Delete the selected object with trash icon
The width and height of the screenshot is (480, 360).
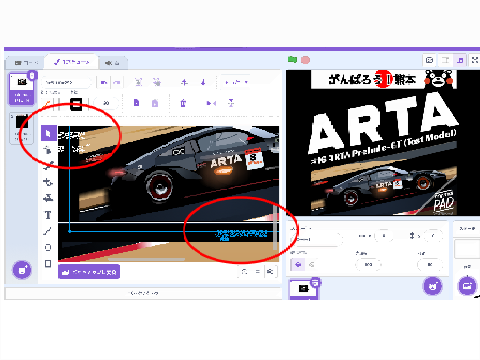(x=183, y=103)
